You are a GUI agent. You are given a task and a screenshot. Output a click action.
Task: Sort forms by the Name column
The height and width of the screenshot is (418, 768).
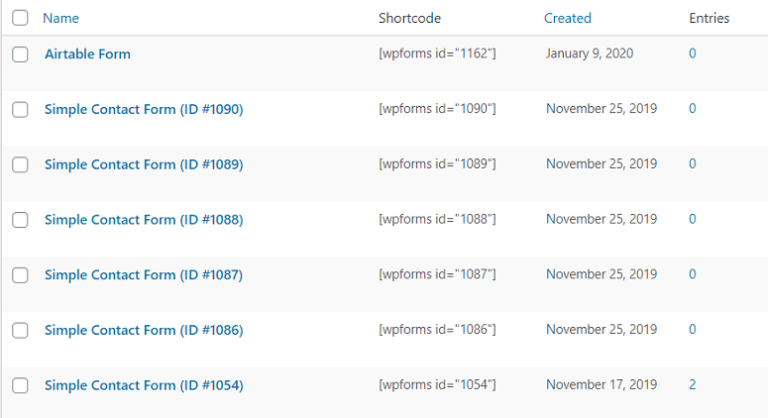pyautogui.click(x=61, y=18)
